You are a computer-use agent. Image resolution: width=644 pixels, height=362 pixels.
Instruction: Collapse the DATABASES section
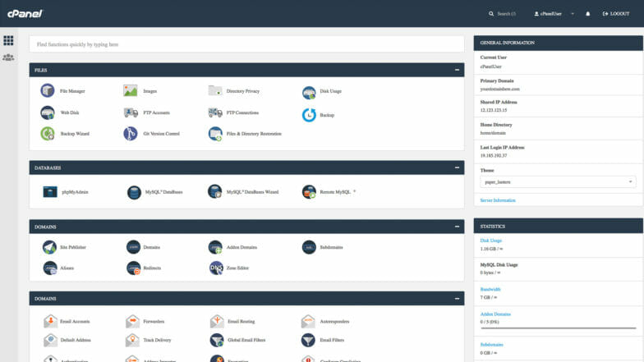coord(457,167)
